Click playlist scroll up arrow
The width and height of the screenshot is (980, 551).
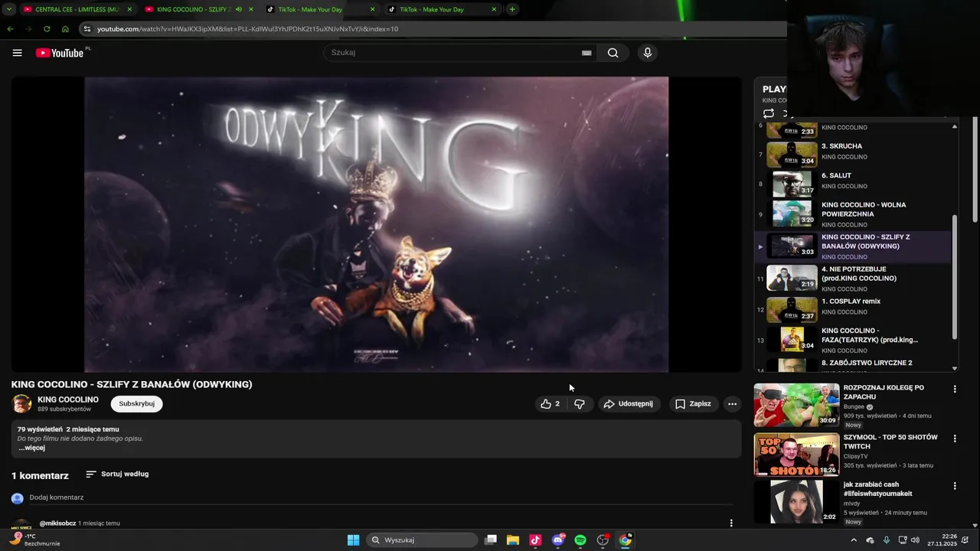pyautogui.click(x=954, y=127)
